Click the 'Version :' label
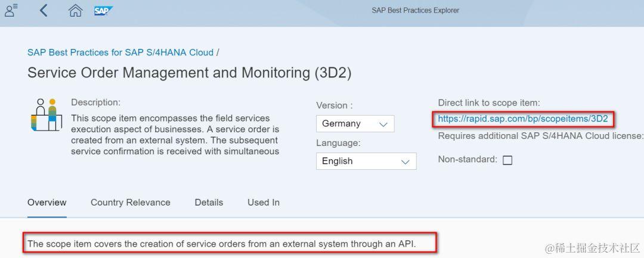Image resolution: width=644 pixels, height=258 pixels. pos(335,105)
